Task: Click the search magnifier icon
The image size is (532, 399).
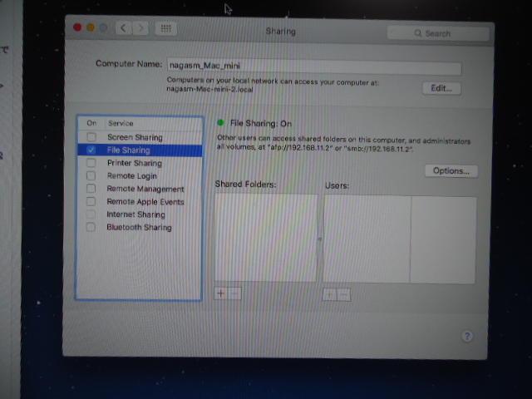Action: coord(417,33)
